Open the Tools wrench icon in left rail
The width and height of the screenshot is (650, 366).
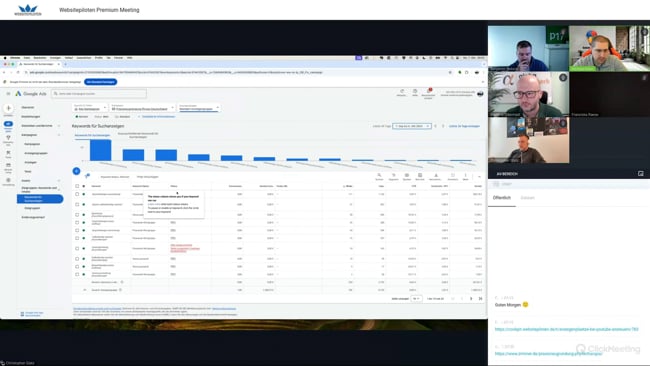[8, 152]
